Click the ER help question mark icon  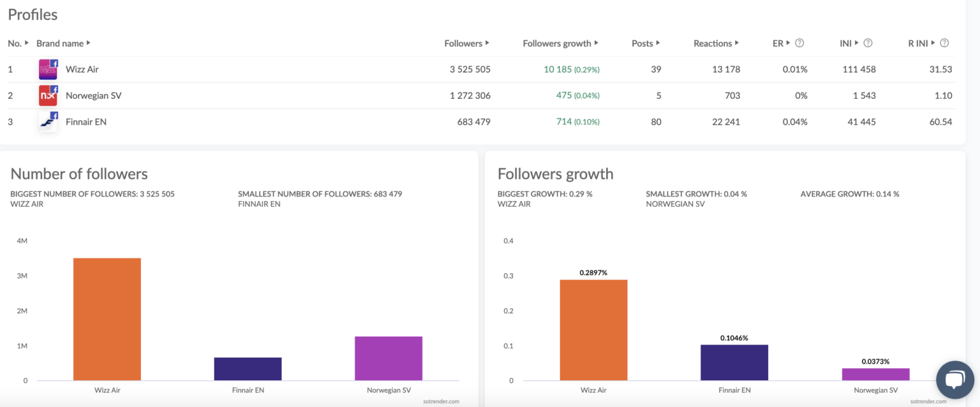799,43
